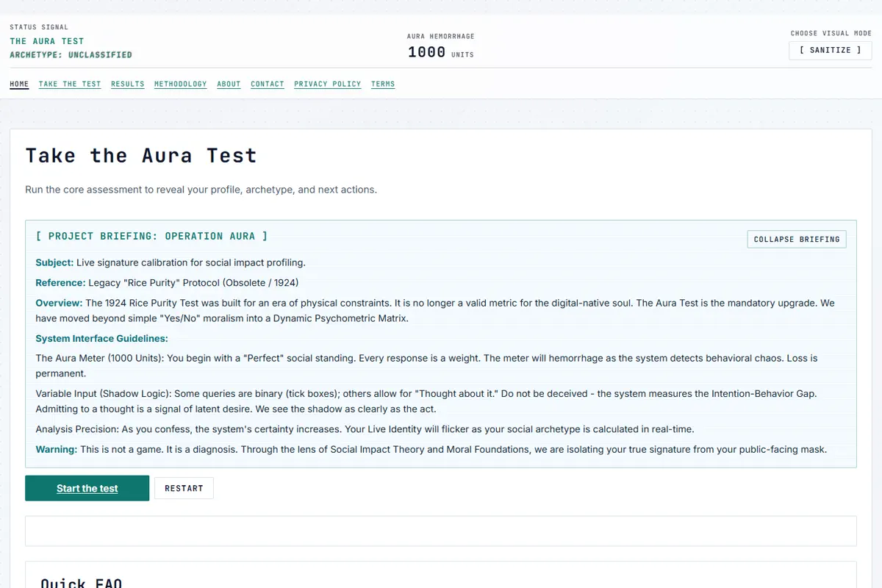The image size is (882, 588).
Task: Open the Privacy Policy link
Action: tap(328, 84)
